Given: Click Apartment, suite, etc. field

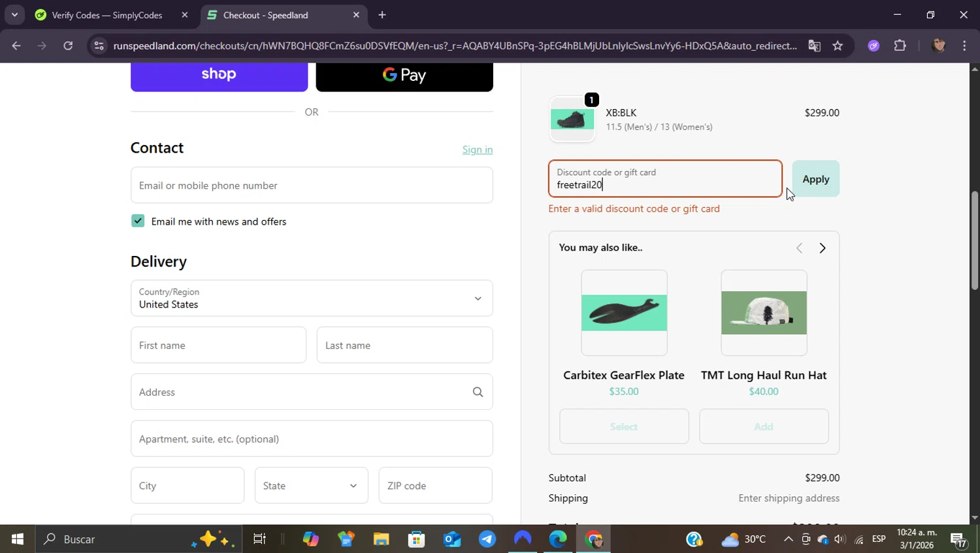Looking at the screenshot, I should (x=312, y=439).
